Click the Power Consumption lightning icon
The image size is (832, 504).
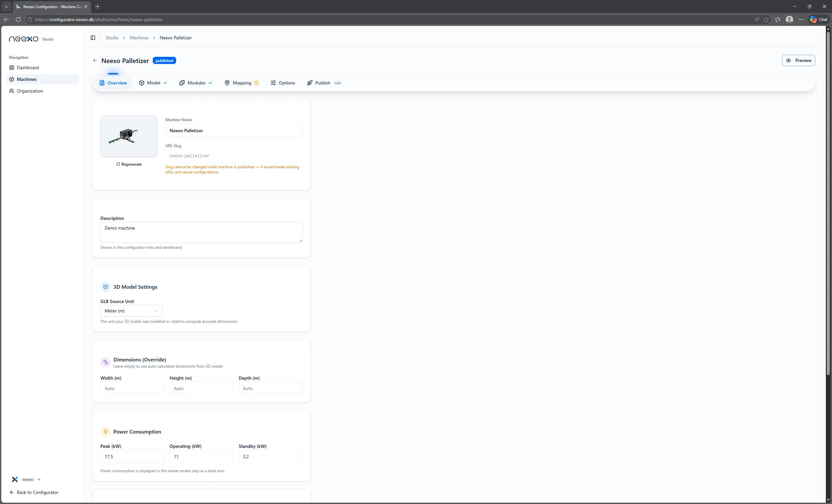106,432
